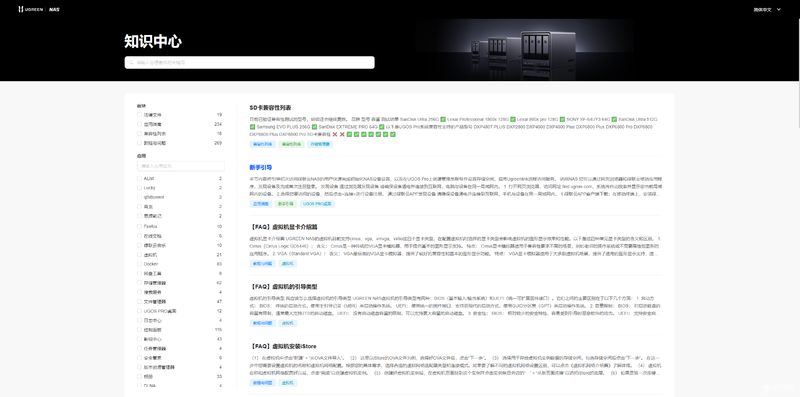Open the 新手引导 article link
This screenshot has width=800, height=397.
pyautogui.click(x=261, y=167)
